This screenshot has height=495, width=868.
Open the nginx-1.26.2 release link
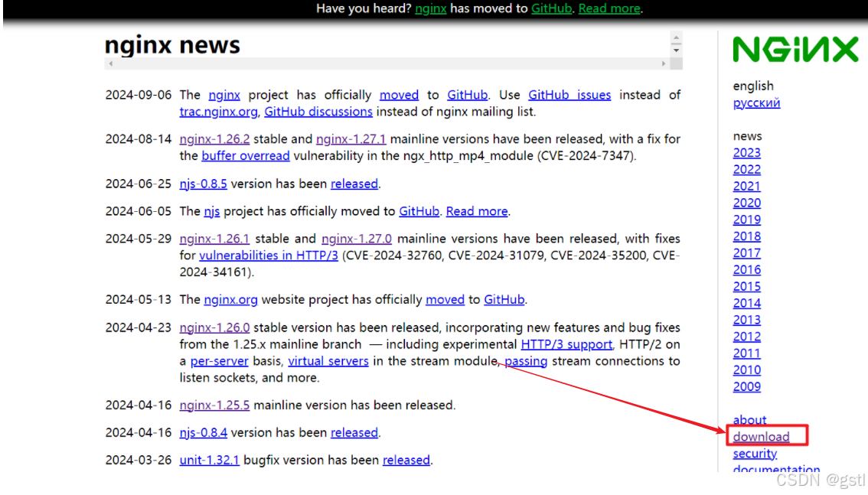(214, 138)
